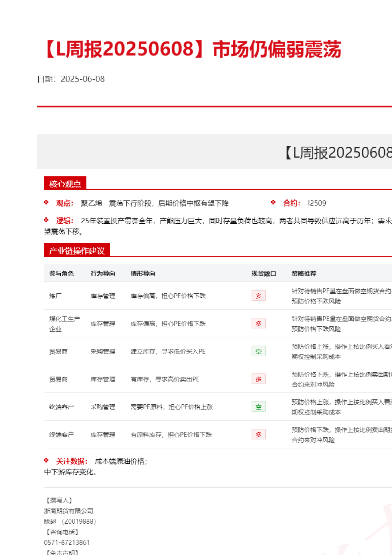392x555 pixels.
Task: Click the 参与角色 column header
Action: pos(61,273)
